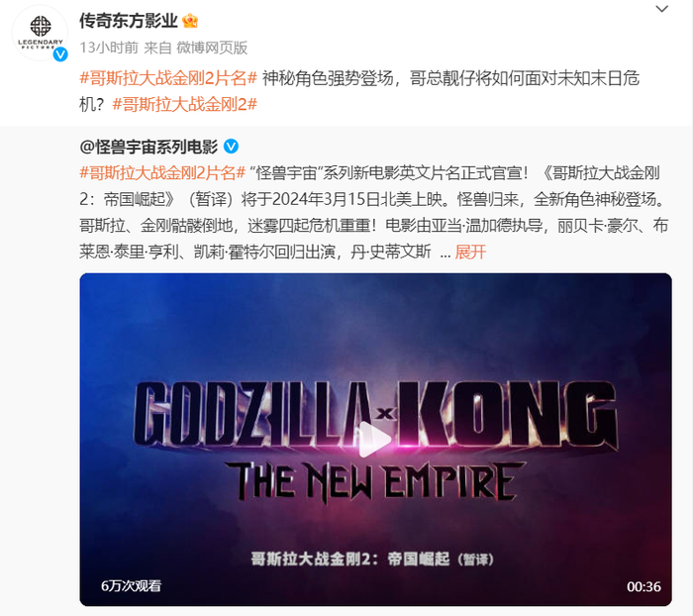The image size is (693, 616).
Task: Click the Chinese subtitle 帝国崛起 in video
Action: coord(419,559)
